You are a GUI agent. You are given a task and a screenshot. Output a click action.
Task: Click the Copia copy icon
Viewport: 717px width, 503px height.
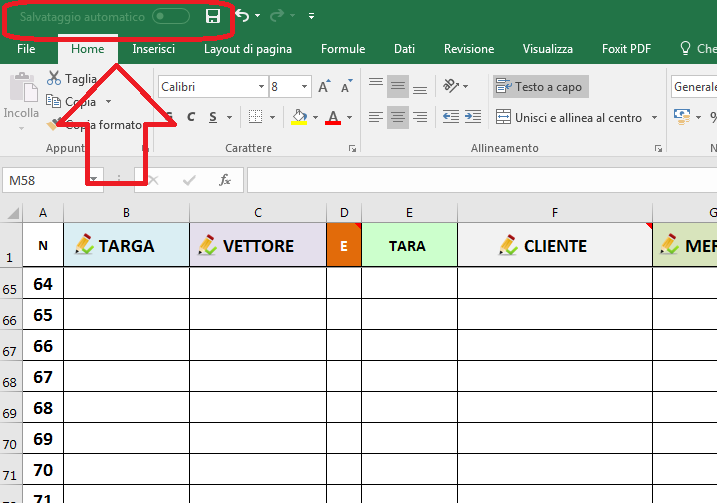(54, 101)
